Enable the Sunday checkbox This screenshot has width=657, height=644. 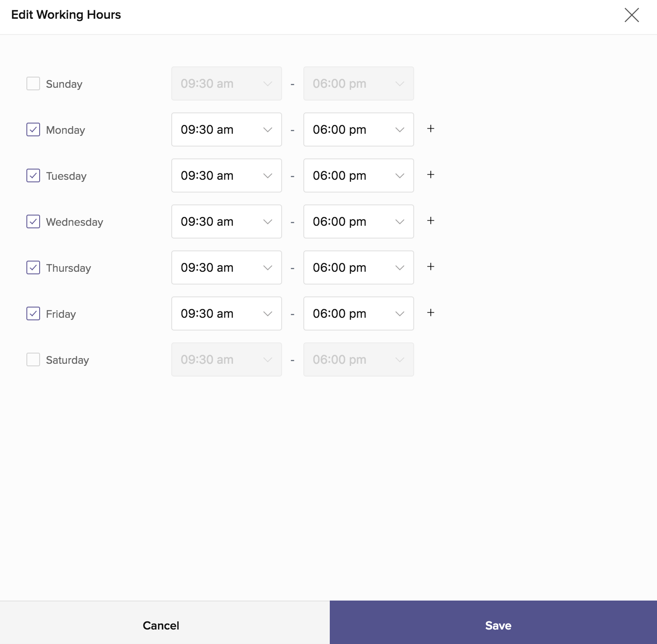[33, 83]
